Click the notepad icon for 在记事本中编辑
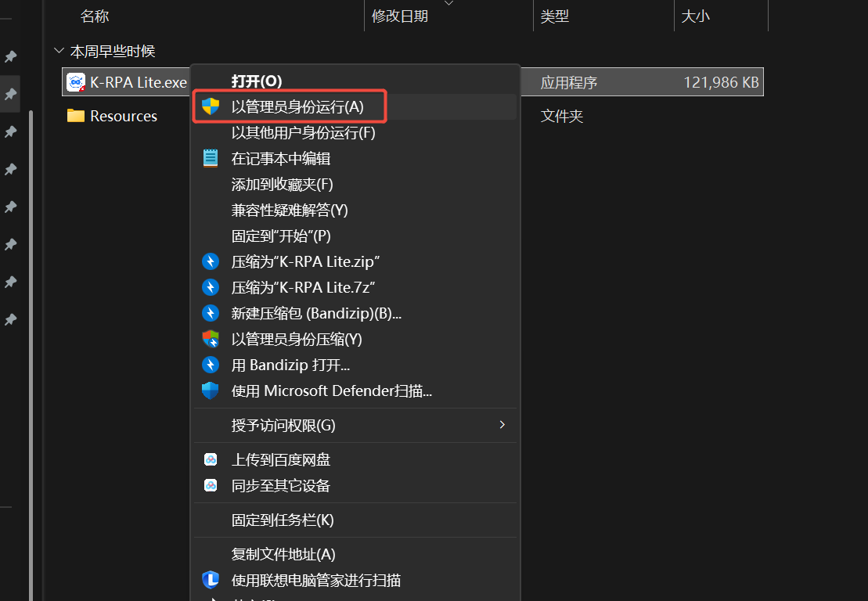This screenshot has height=601, width=868. pyautogui.click(x=211, y=158)
